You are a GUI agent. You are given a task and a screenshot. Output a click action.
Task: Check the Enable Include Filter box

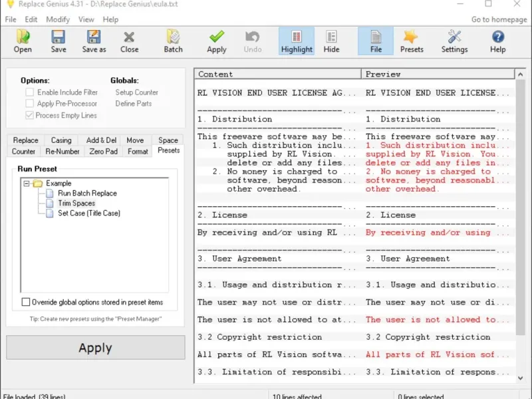click(x=30, y=92)
